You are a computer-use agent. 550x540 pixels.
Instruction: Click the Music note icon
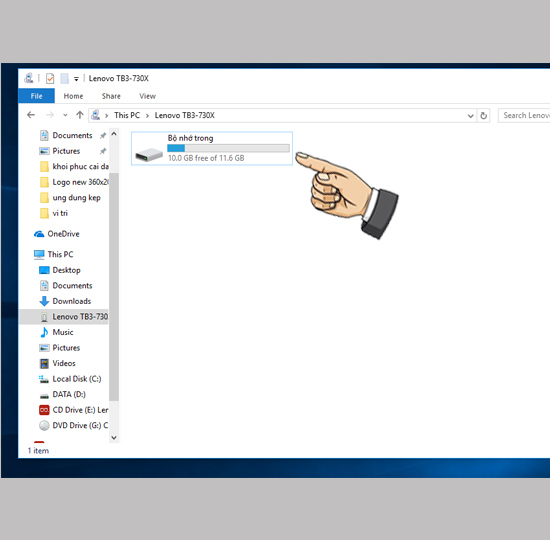(x=44, y=332)
